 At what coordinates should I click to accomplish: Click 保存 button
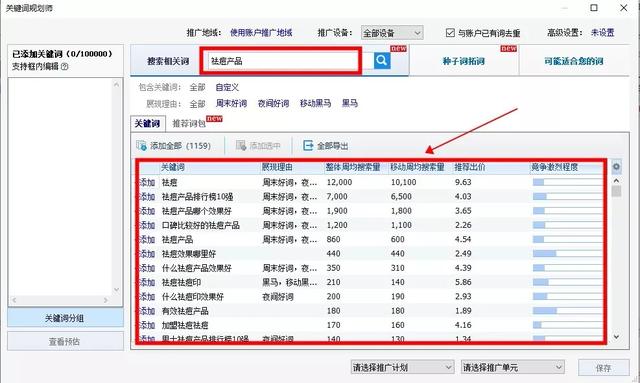click(x=604, y=367)
